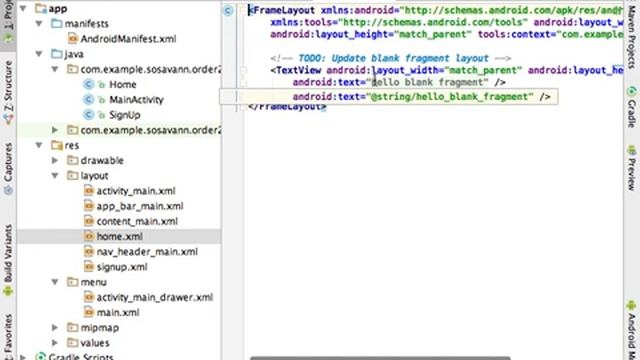The width and height of the screenshot is (640, 360).
Task: Open the Favorites tool window tab
Action: [8, 337]
